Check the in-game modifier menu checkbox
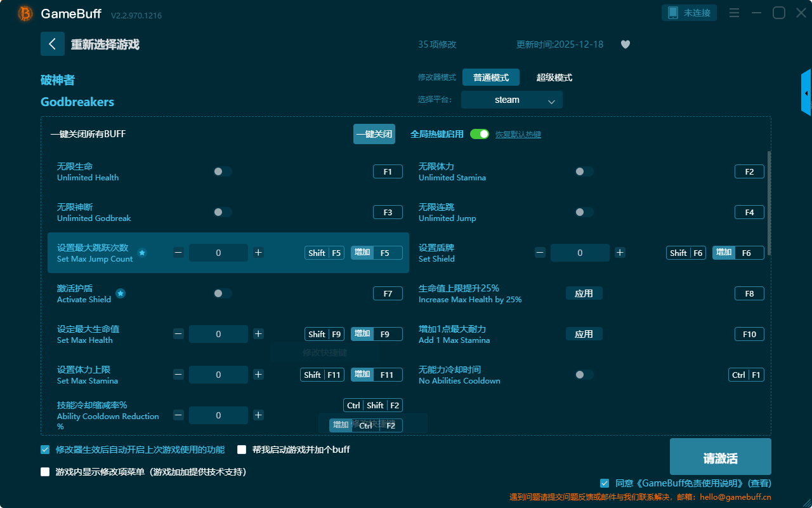 (45, 472)
